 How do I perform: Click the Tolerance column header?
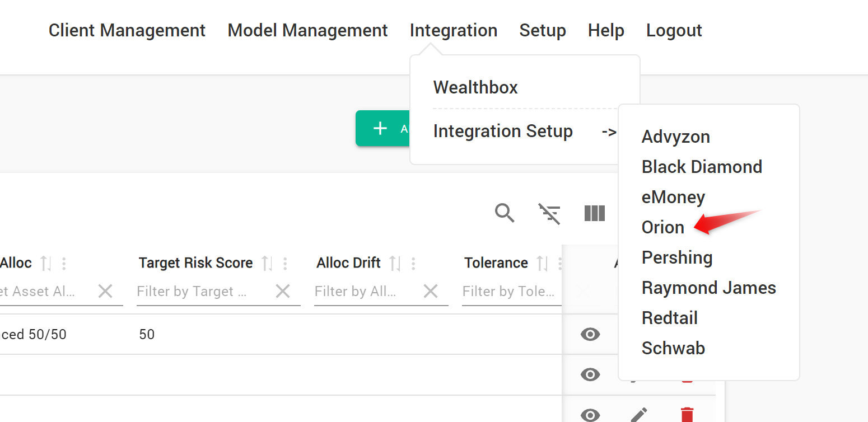tap(496, 263)
